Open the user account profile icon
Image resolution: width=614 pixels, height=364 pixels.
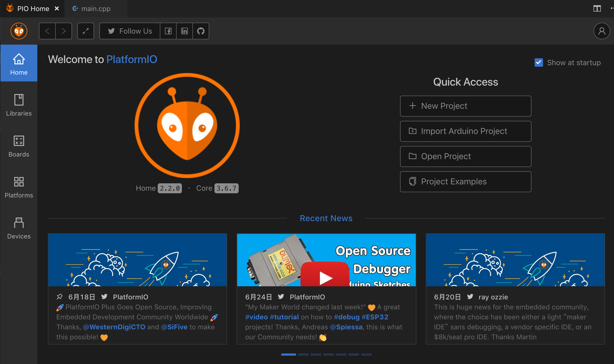pos(602,31)
